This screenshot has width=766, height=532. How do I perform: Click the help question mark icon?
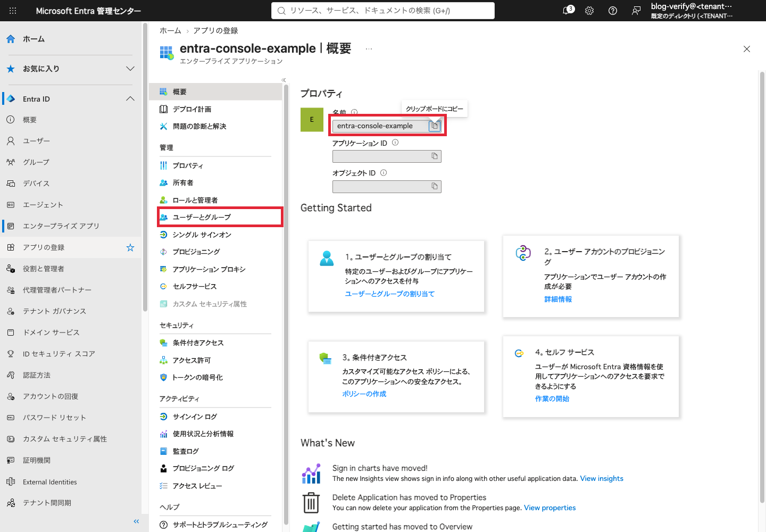(613, 11)
